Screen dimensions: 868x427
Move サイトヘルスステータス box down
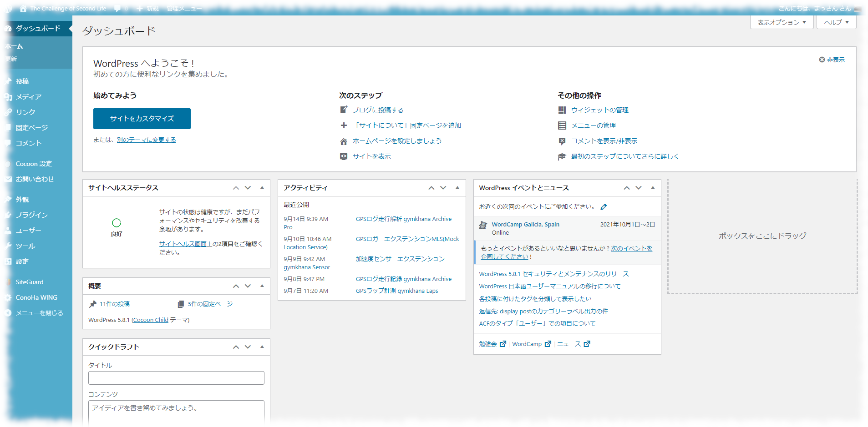coord(248,188)
